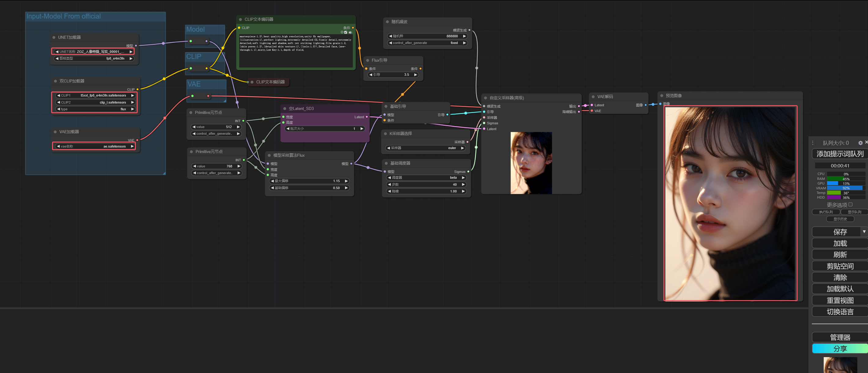
Task: Open the 采样器 euler selector
Action: 426,148
